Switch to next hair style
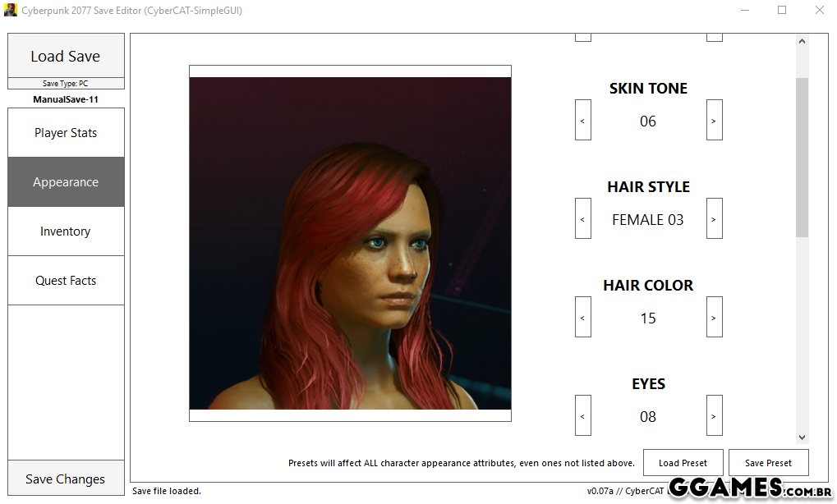Viewport: 837px width, 504px height. pos(715,218)
